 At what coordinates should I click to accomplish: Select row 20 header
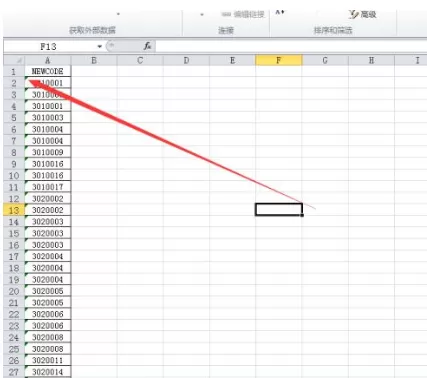pos(14,291)
